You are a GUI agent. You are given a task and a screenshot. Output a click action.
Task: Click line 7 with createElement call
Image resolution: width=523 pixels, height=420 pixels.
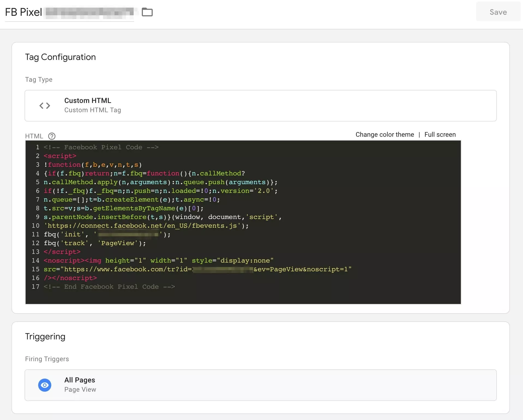pyautogui.click(x=132, y=200)
